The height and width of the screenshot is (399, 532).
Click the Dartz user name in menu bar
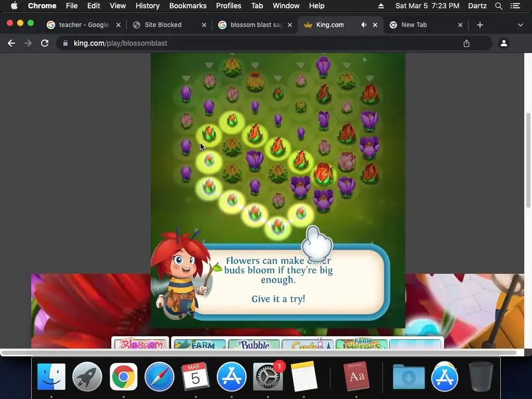pyautogui.click(x=477, y=6)
